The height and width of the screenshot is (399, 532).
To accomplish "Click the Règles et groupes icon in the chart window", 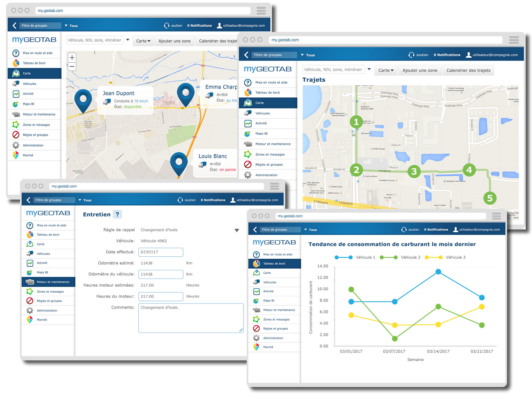I will tap(256, 329).
